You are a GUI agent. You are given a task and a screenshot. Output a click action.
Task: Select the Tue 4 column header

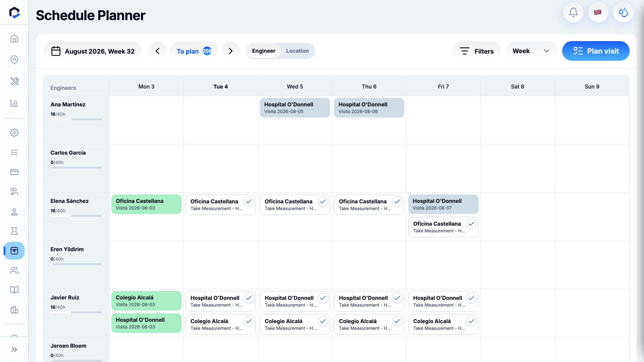click(x=220, y=86)
